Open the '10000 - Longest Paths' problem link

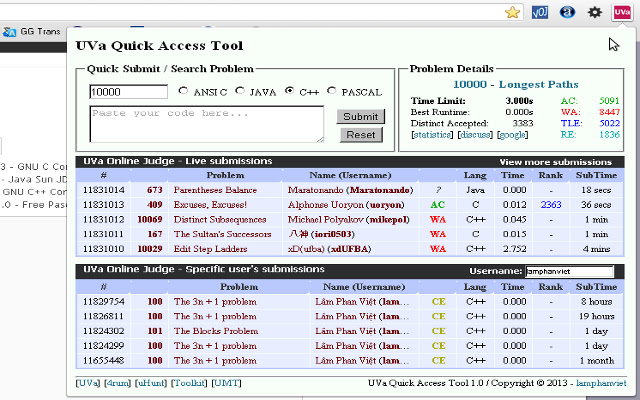coord(516,84)
